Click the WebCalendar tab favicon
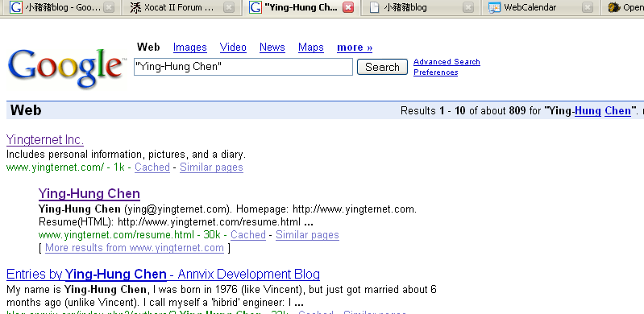 495,7
